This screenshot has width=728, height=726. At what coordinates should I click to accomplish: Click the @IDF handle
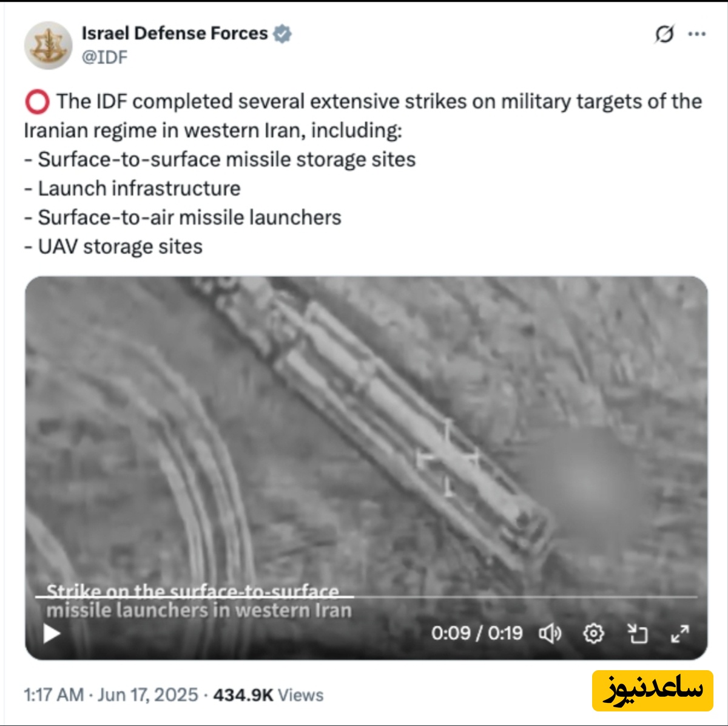tap(104, 57)
